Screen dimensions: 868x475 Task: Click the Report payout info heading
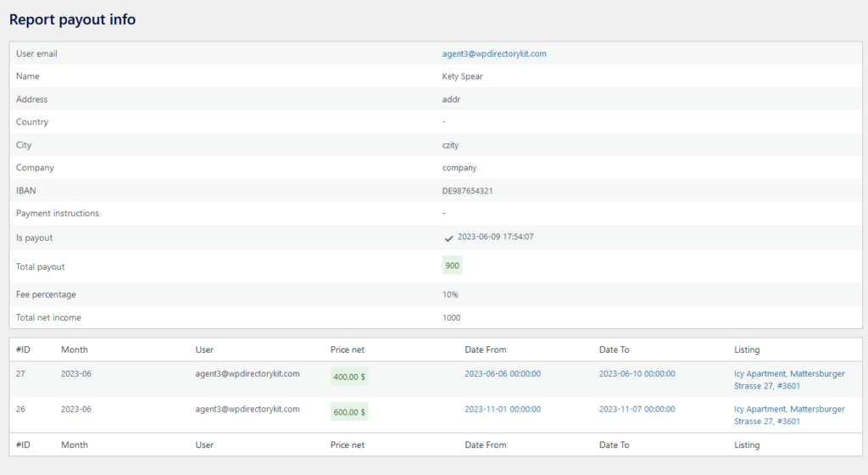click(x=73, y=20)
